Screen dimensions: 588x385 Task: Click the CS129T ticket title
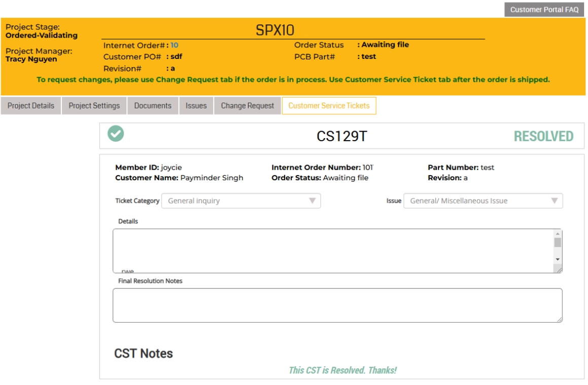tap(341, 136)
